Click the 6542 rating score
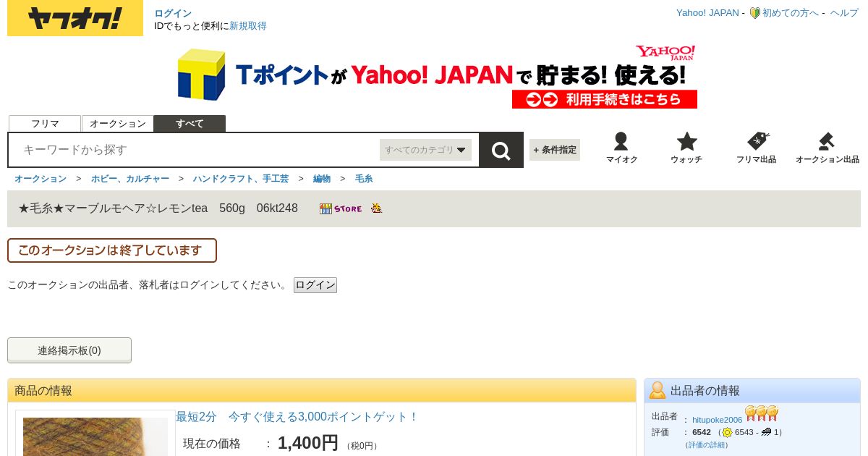The image size is (868, 456). click(702, 432)
